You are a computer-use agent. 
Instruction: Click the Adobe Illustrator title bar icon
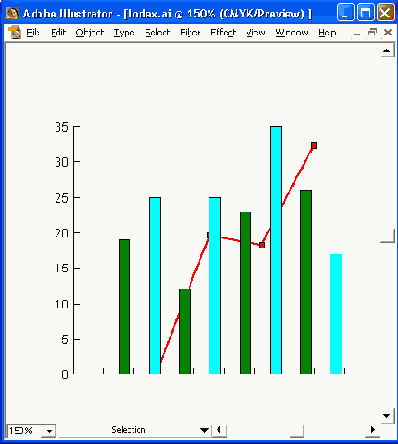[x=12, y=13]
